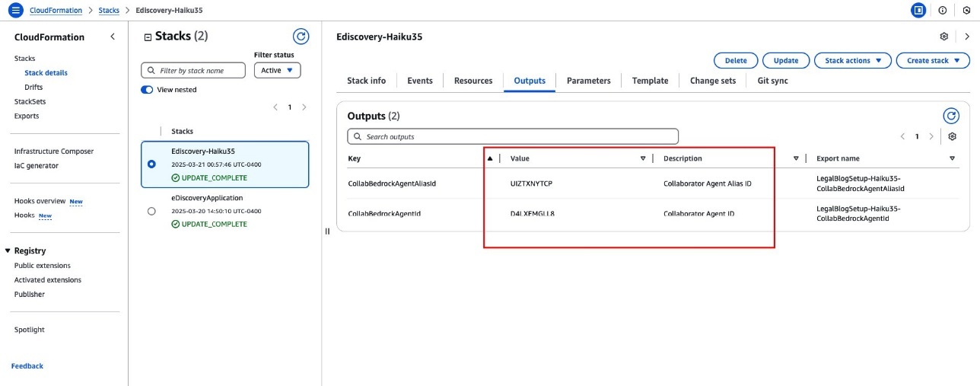Toggle the View nested switch
Viewport: 980px width, 386px height.
(x=147, y=90)
